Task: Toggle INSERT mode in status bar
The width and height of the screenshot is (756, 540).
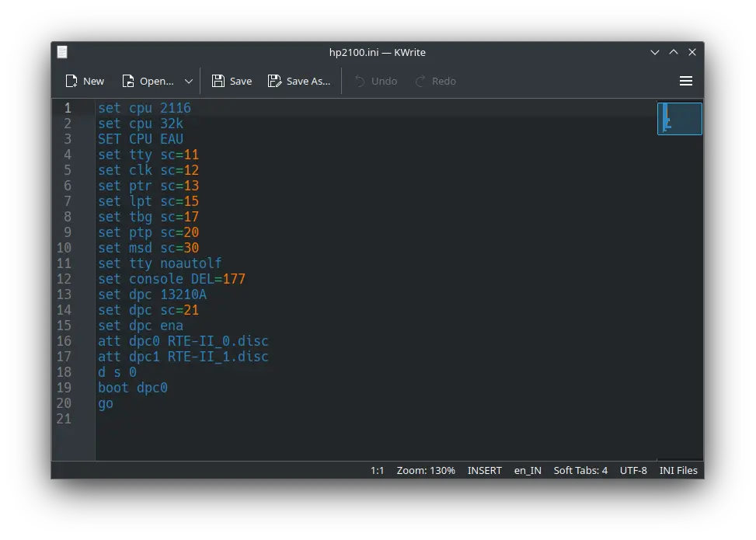Action: pos(484,470)
